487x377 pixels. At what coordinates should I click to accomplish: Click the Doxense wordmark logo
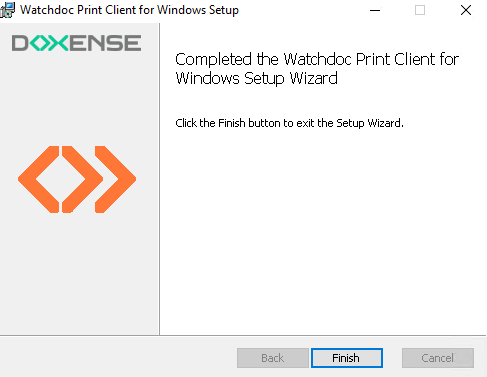click(x=76, y=43)
